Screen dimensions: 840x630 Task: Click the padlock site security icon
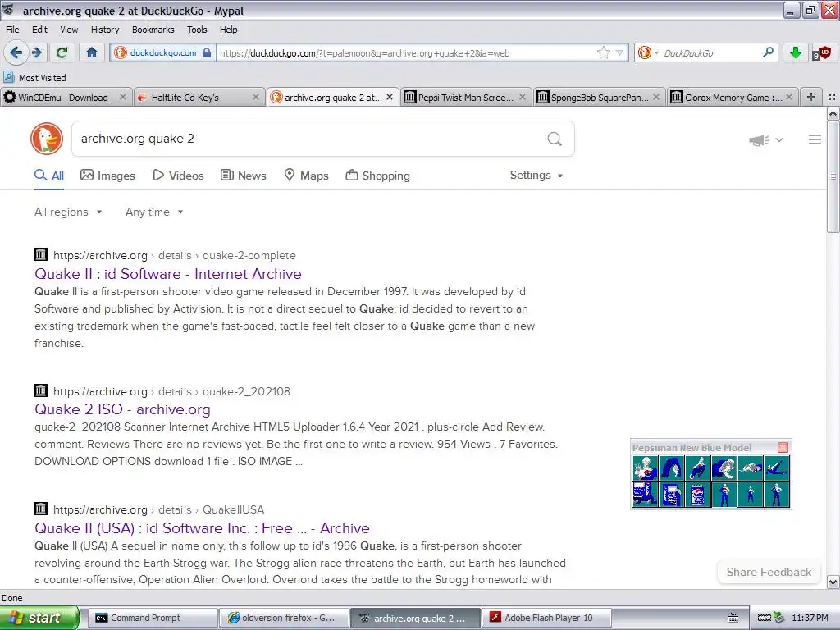[207, 52]
